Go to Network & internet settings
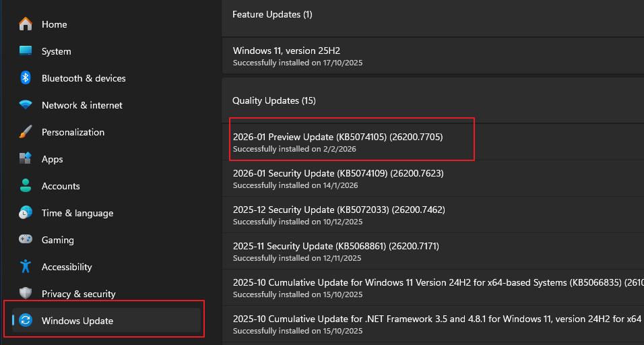Image resolution: width=644 pixels, height=345 pixels. tap(82, 105)
